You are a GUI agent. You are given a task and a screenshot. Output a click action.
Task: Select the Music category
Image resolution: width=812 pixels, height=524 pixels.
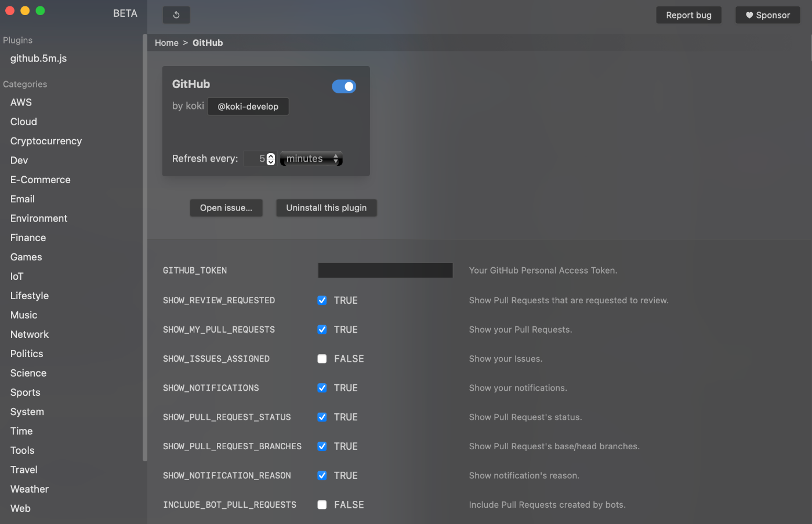24,315
